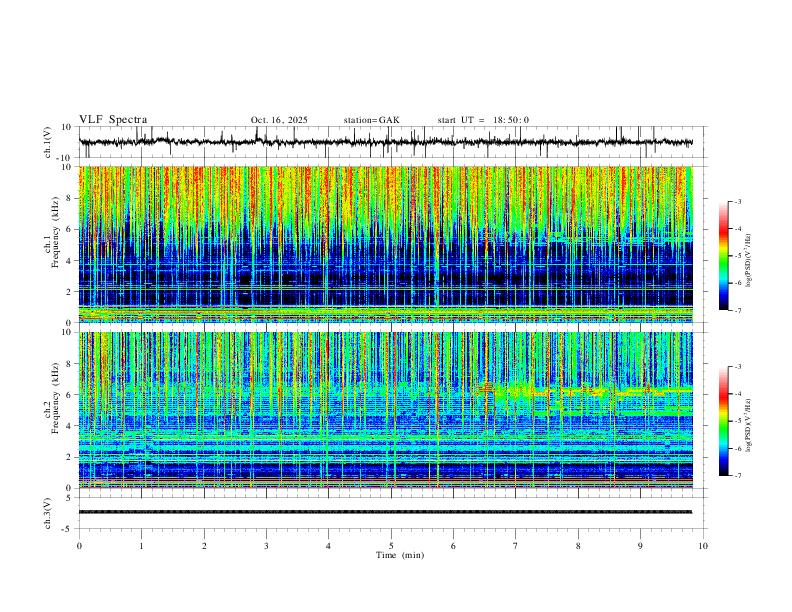Screen dimensions: 792x612
Task: Click the upper 'log(PSD)(V²/Hz)' color scale label
Action: pyautogui.click(x=749, y=261)
